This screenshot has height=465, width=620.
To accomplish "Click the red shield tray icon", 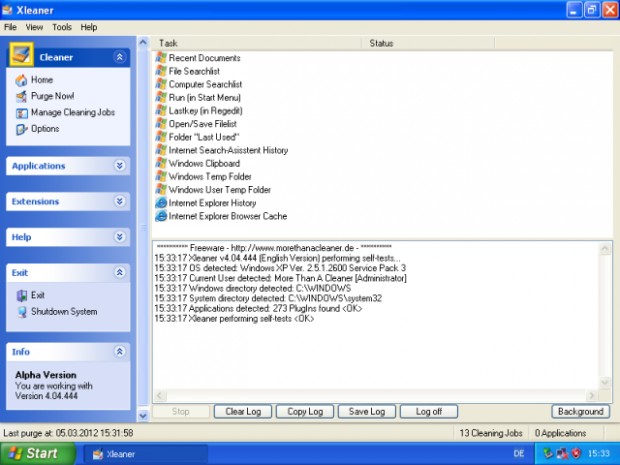I will (577, 453).
